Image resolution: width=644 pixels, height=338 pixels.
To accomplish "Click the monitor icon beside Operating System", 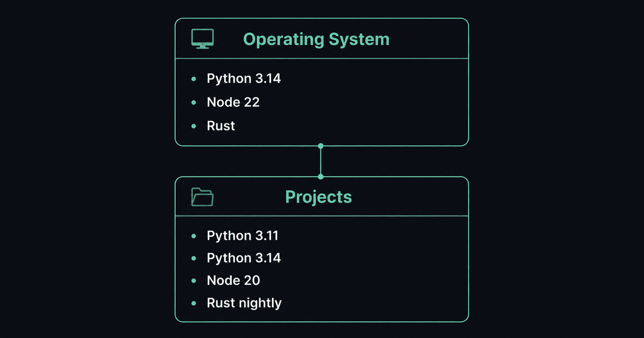I will (203, 39).
